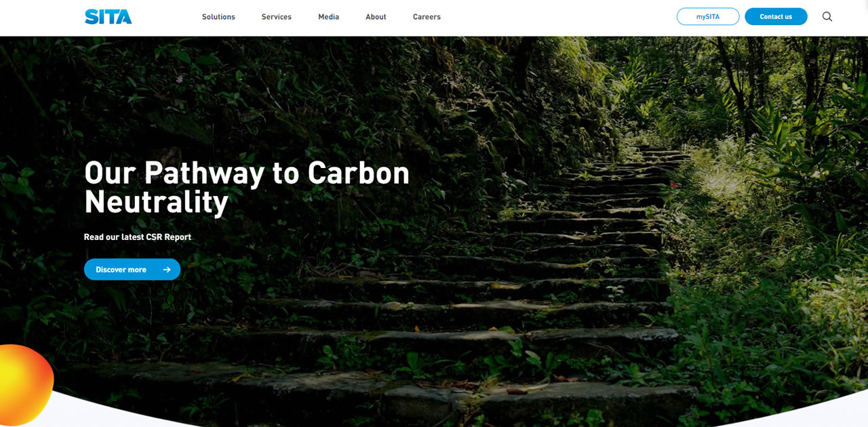
Task: Open the Solutions menu
Action: [218, 17]
